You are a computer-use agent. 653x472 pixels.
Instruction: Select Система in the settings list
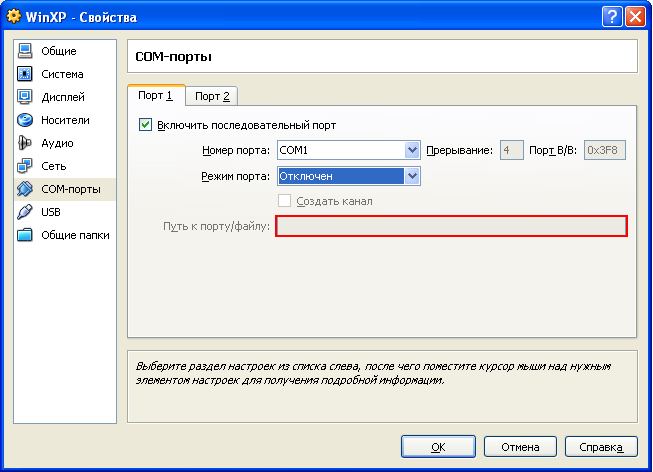[65, 74]
